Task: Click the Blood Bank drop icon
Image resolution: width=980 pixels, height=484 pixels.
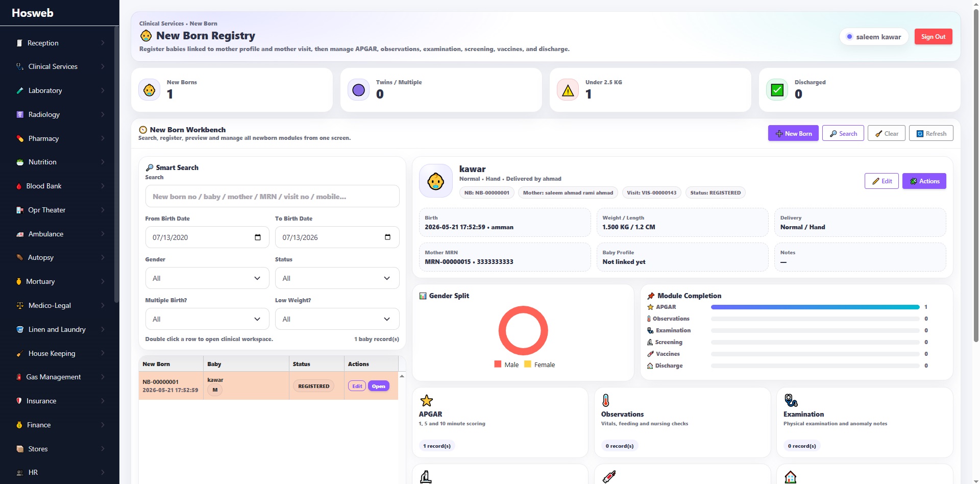Action: tap(19, 186)
